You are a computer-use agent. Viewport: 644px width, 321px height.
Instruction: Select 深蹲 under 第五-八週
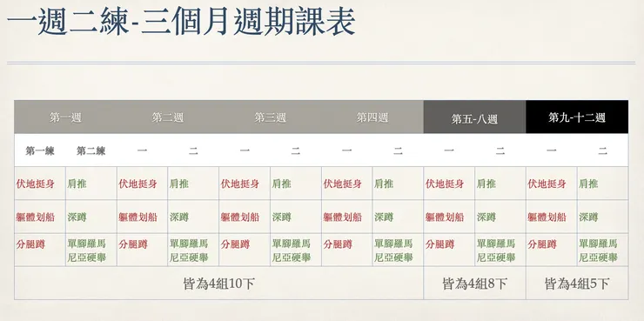click(486, 217)
